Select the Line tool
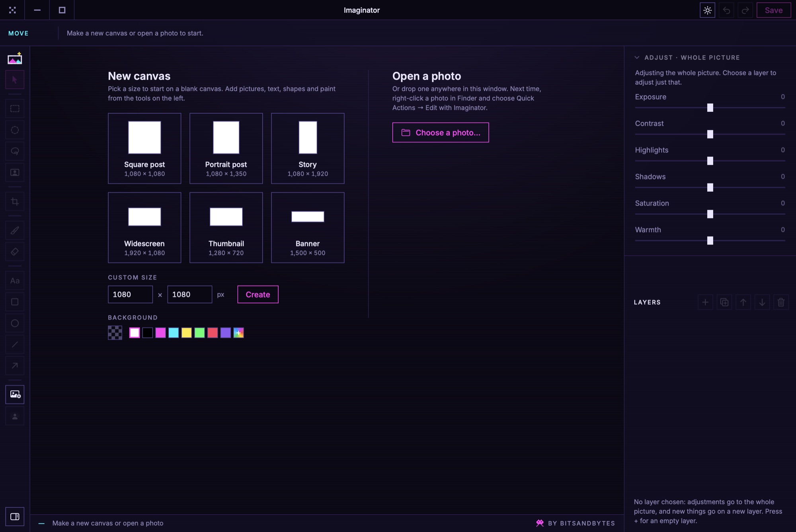This screenshot has width=796, height=532. [15, 345]
